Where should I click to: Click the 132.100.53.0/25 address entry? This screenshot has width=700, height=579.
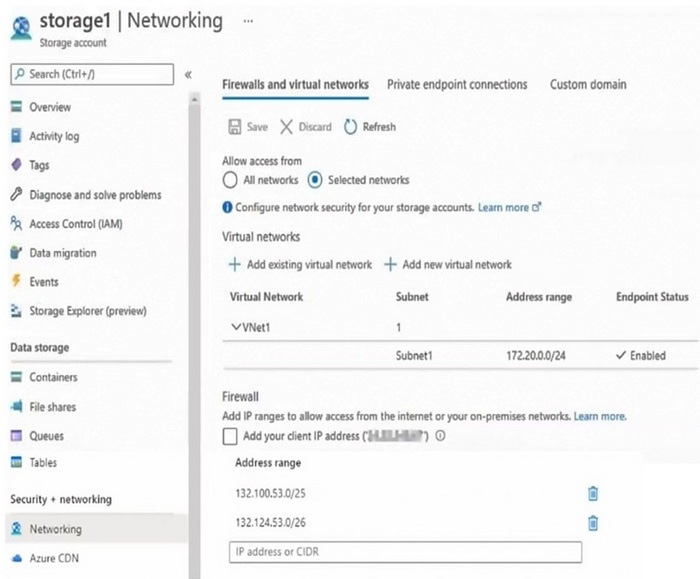(271, 493)
